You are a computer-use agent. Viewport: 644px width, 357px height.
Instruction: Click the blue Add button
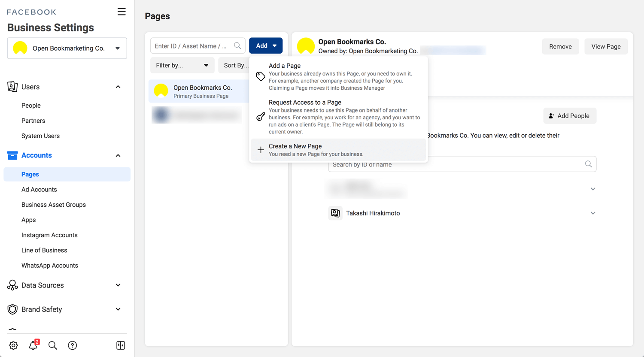[266, 45]
